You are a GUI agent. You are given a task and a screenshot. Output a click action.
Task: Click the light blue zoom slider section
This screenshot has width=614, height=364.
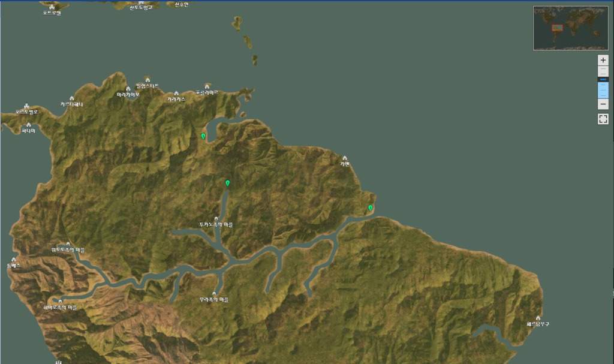click(x=603, y=90)
